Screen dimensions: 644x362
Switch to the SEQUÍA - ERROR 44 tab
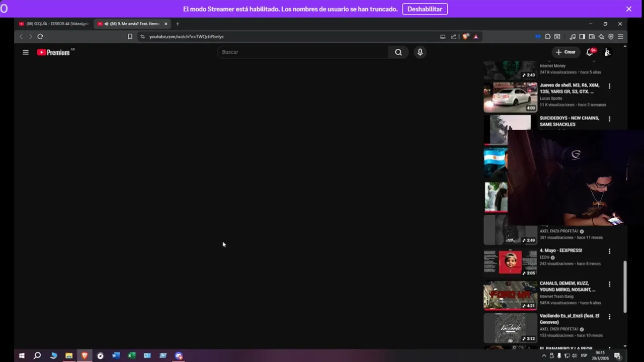click(53, 24)
